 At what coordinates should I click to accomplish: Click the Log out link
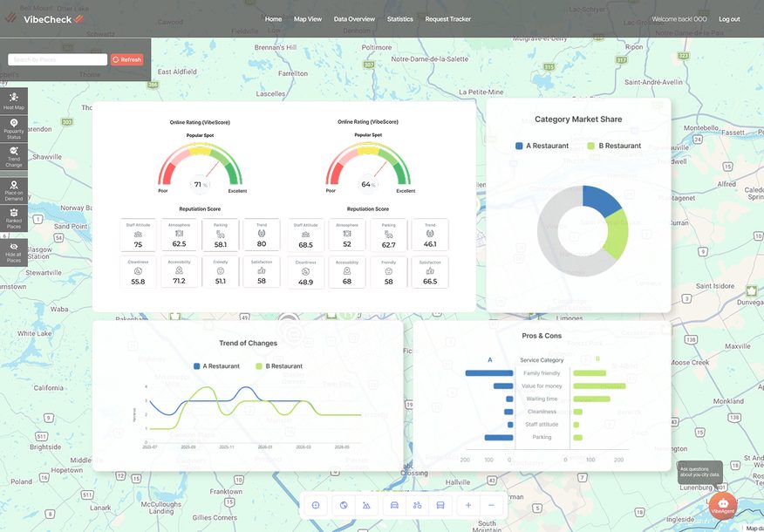click(729, 19)
